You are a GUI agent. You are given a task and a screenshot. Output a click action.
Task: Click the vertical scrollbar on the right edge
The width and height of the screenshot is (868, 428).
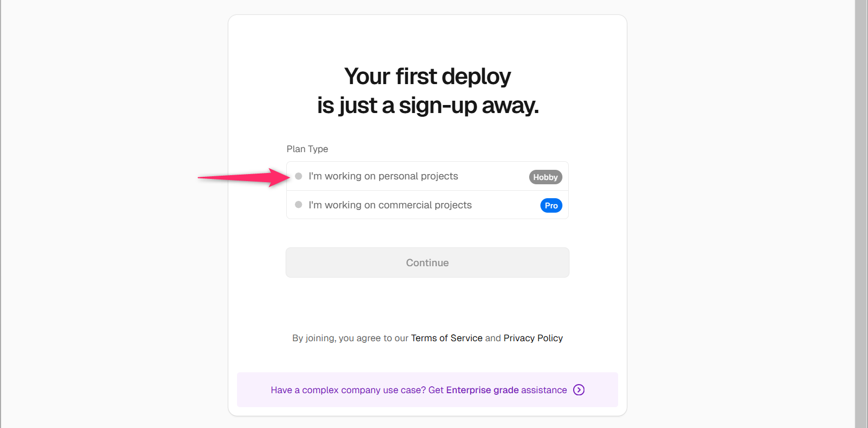tap(861, 214)
